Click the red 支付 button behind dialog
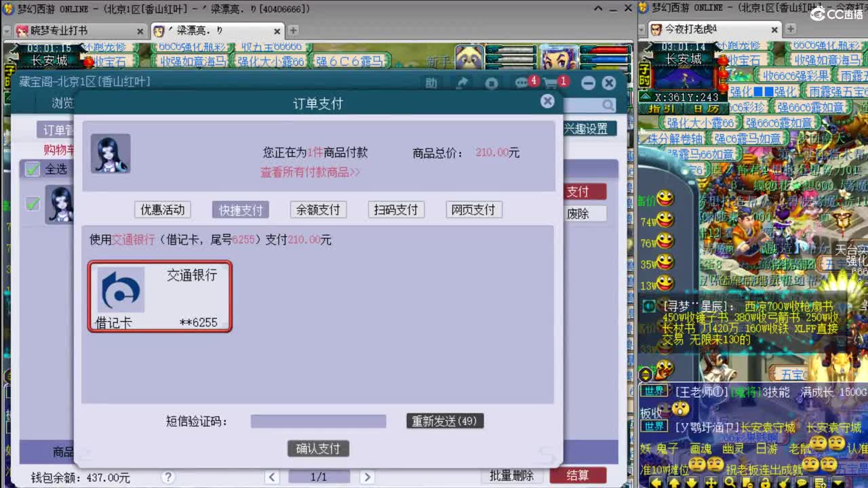 (584, 192)
